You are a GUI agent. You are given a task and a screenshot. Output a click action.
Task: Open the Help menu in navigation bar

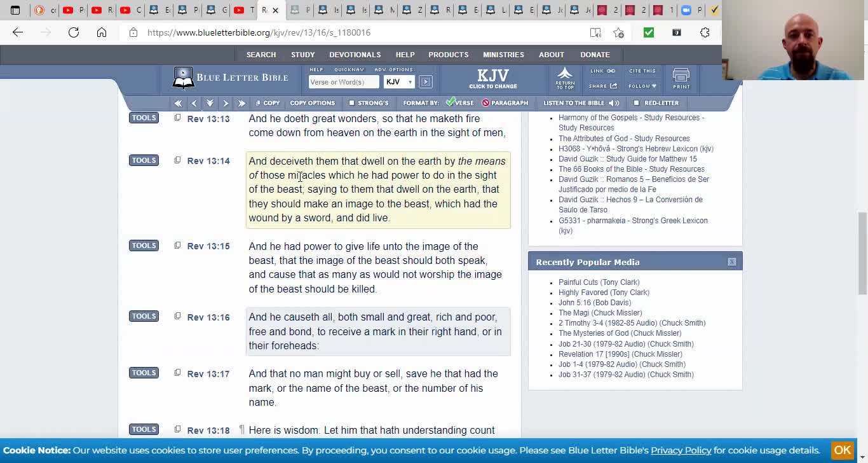[x=405, y=55]
